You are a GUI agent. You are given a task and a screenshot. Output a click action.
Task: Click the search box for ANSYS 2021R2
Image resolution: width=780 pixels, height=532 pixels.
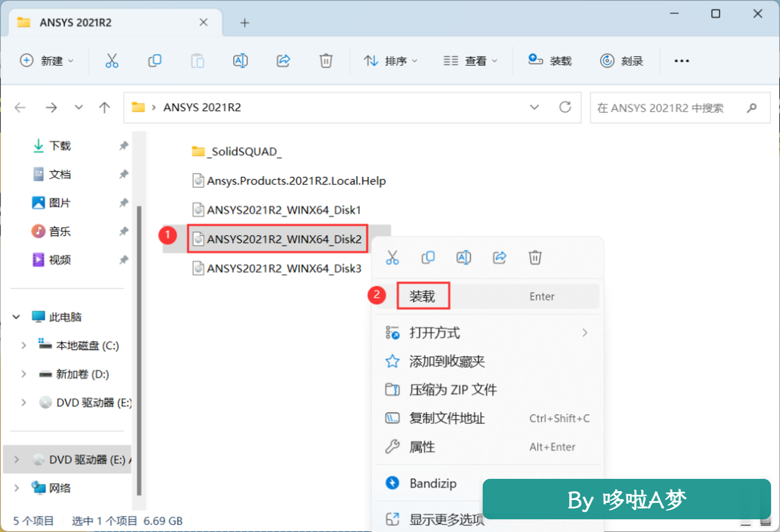coord(680,108)
